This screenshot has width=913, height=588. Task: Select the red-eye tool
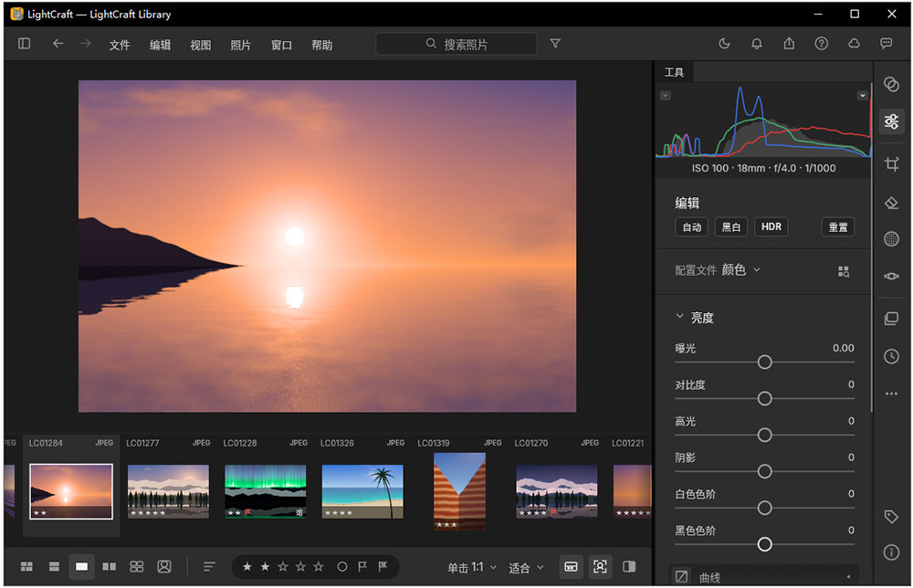tap(891, 276)
